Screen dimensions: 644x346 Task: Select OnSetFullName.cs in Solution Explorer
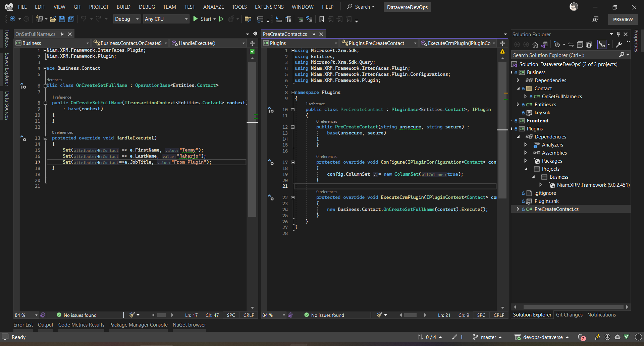pyautogui.click(x=562, y=96)
